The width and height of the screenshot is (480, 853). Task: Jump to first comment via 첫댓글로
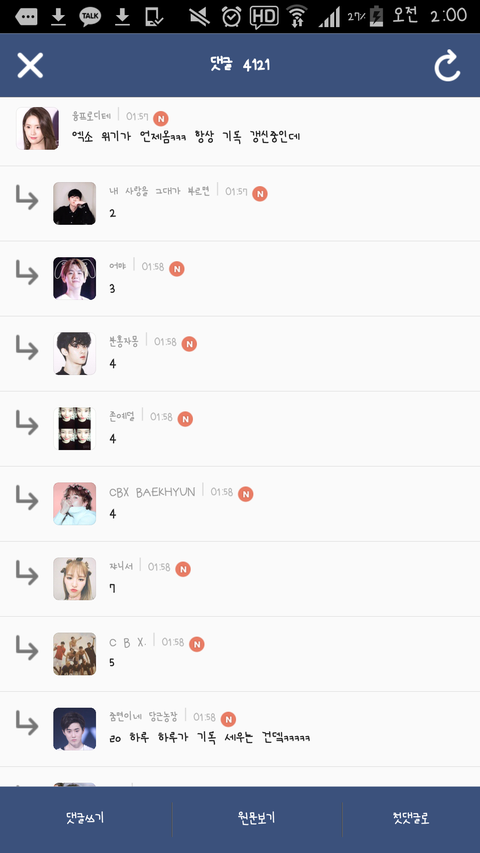pyautogui.click(x=411, y=818)
